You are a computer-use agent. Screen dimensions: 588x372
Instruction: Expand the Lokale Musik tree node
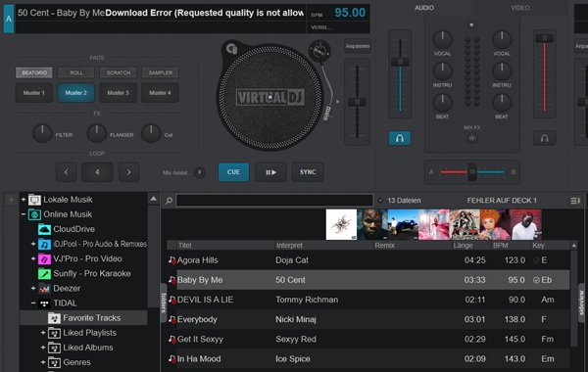[x=24, y=200]
